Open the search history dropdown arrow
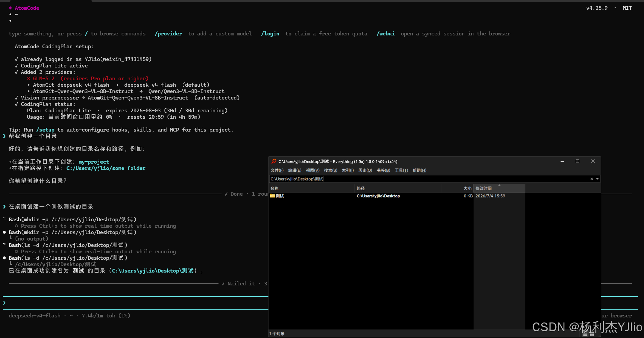644x338 pixels. 597,179
